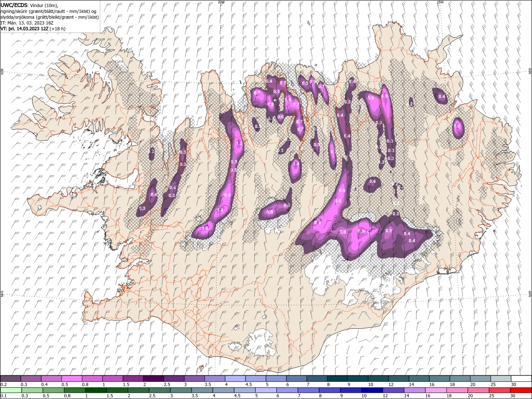The height and width of the screenshot is (399, 532).
Task: Click the '0.2' label under the upper legend
Action: 3,384
